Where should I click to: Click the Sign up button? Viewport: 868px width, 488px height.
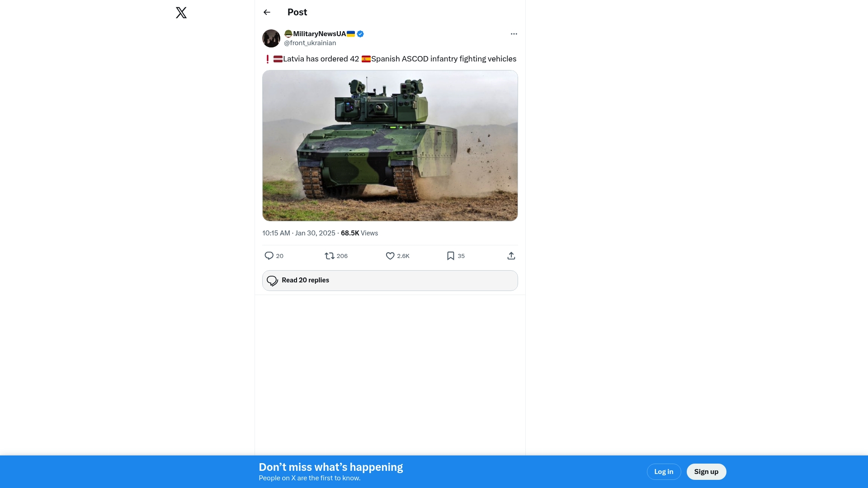[706, 472]
